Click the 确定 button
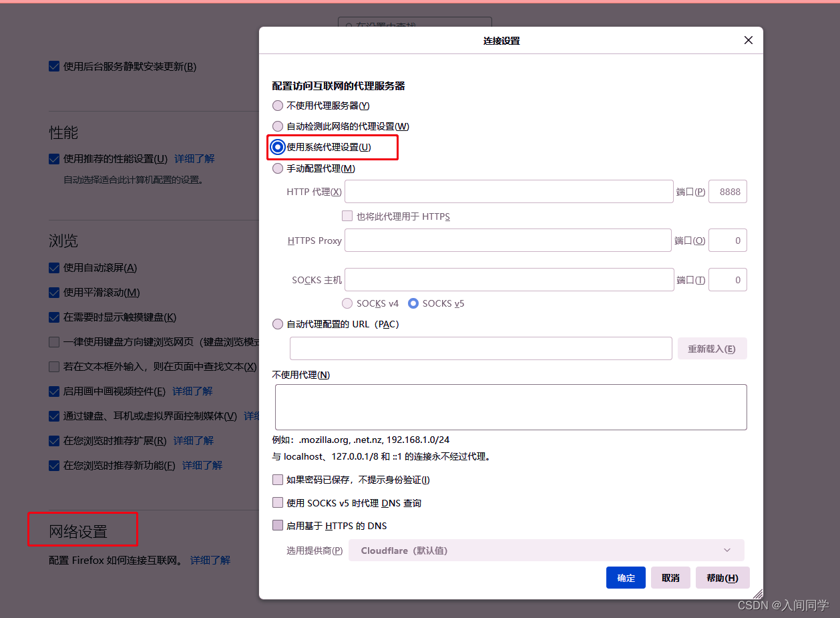The height and width of the screenshot is (618, 840). (x=626, y=578)
